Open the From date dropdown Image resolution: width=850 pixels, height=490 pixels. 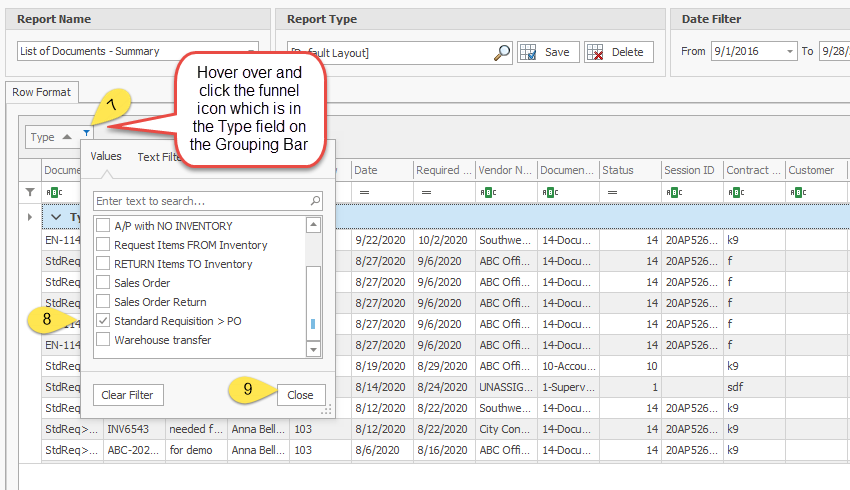pyautogui.click(x=790, y=52)
